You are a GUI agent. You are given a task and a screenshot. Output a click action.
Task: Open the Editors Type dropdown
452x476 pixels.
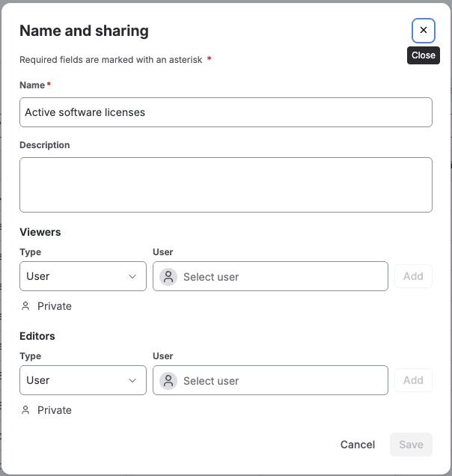pos(83,380)
